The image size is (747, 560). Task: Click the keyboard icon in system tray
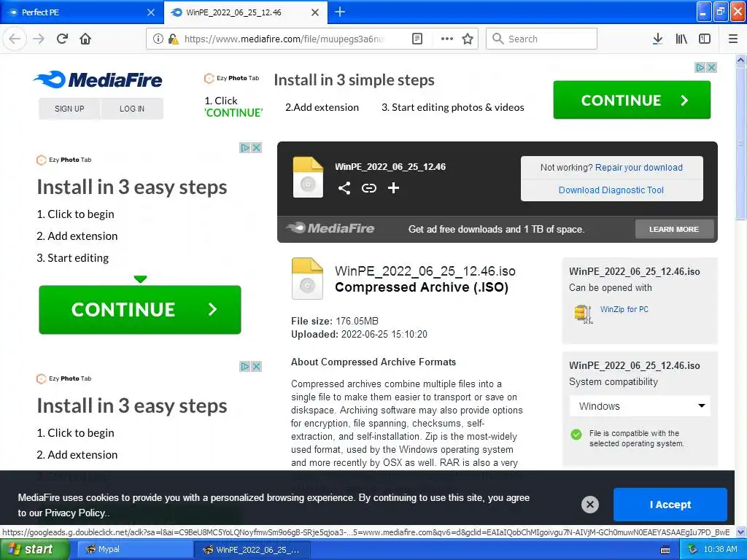pyautogui.click(x=665, y=550)
